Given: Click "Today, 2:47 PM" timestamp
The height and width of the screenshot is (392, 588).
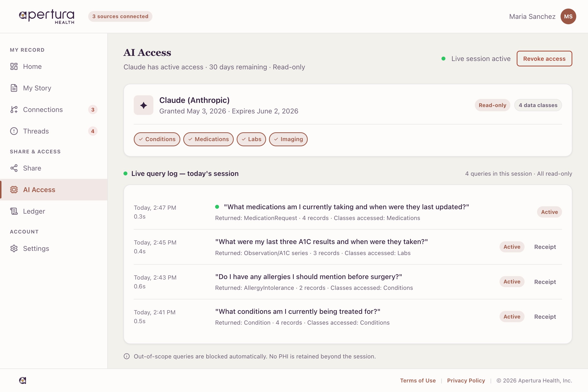Looking at the screenshot, I should point(155,208).
